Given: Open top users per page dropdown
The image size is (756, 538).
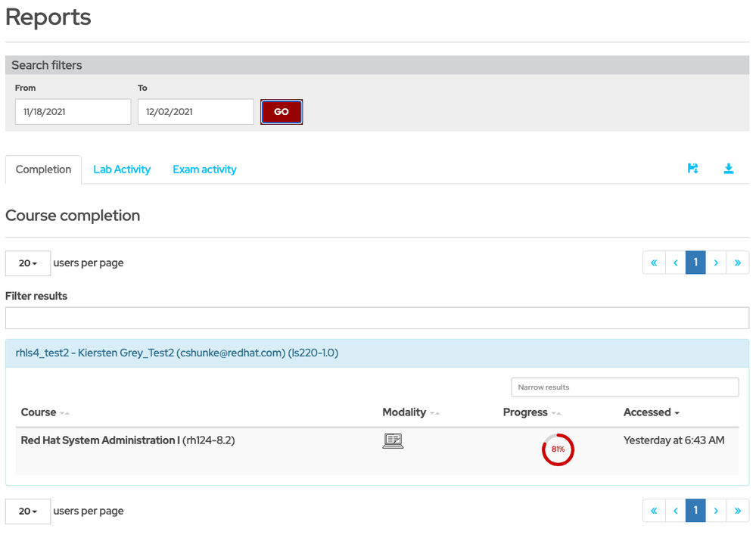Looking at the screenshot, I should point(28,263).
